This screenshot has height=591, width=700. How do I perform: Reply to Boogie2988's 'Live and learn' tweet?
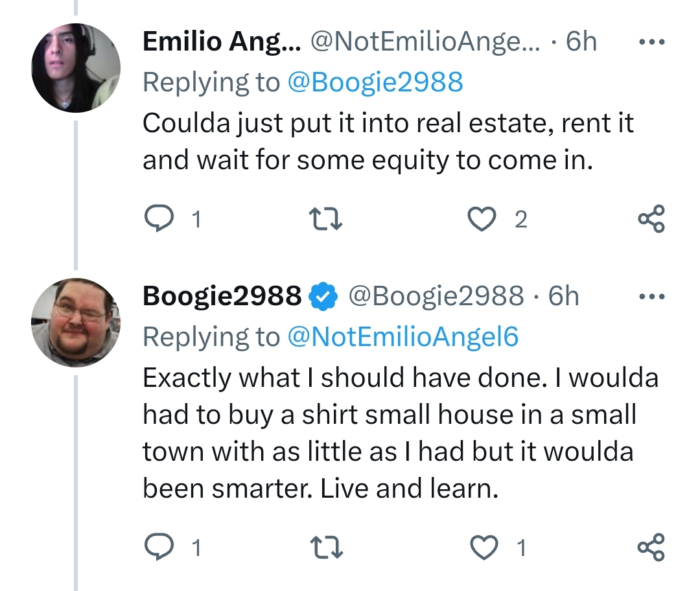point(156,548)
